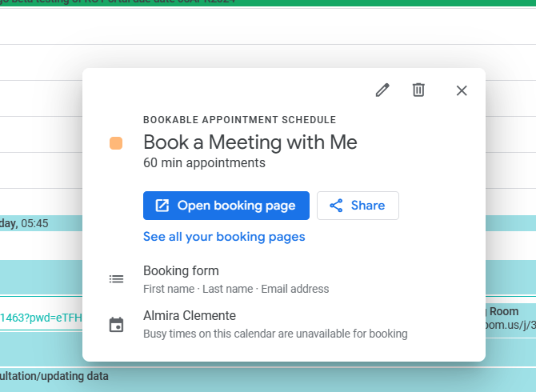Viewport: 536px width, 392px height.
Task: Click 'Busy times on this calendar' note
Action: (275, 334)
